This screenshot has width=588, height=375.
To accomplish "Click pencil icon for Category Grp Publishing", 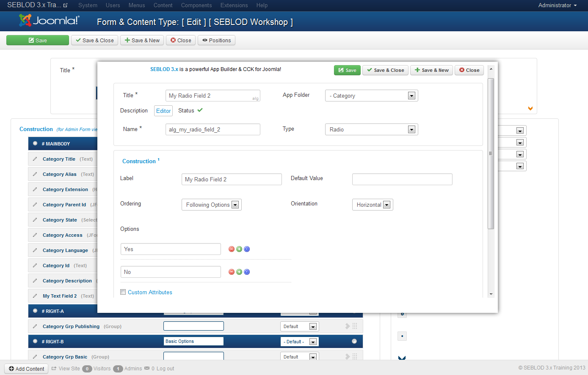I will [x=35, y=326].
